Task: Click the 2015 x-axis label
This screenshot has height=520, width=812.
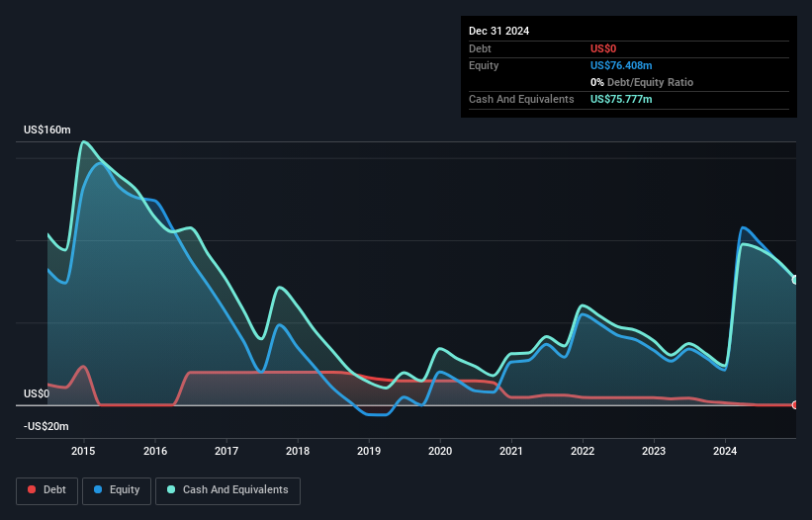Action: coord(83,451)
